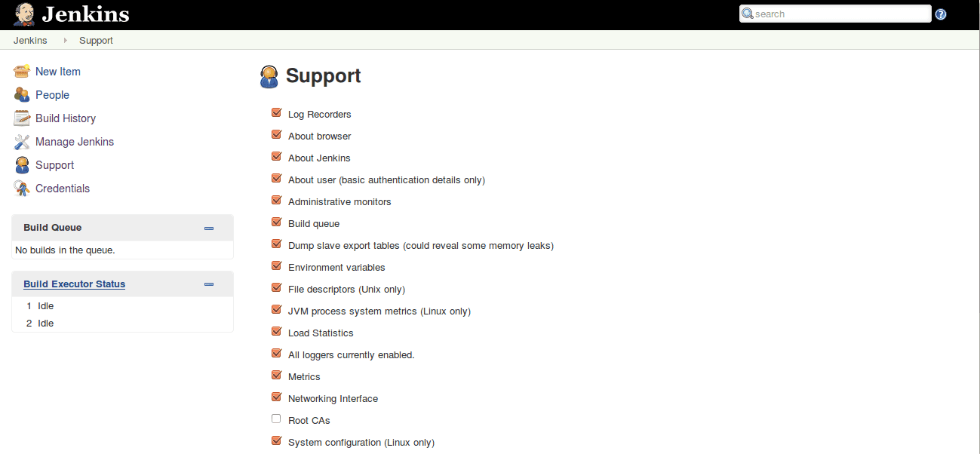Open the Build Executor Status link
The image size is (980, 454).
(74, 284)
